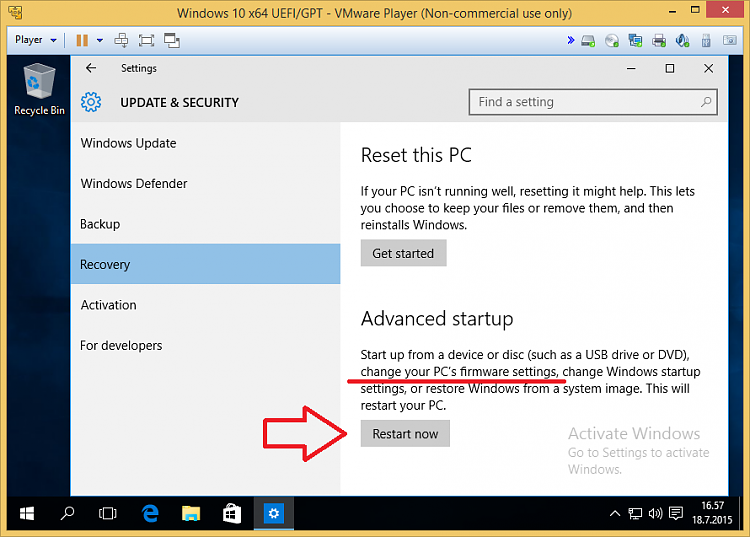Open File Explorer from the taskbar
750x537 pixels.
point(191,514)
